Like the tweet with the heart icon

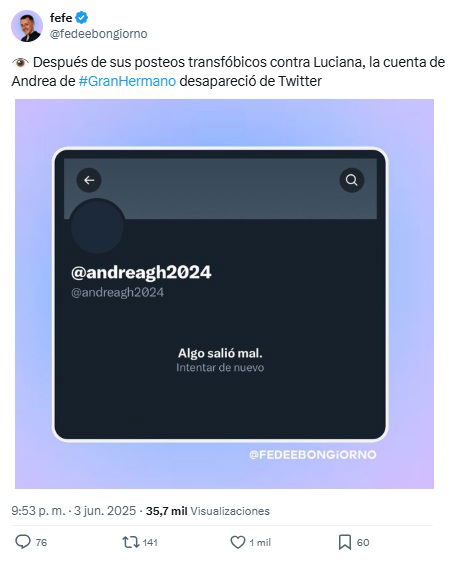pyautogui.click(x=238, y=542)
